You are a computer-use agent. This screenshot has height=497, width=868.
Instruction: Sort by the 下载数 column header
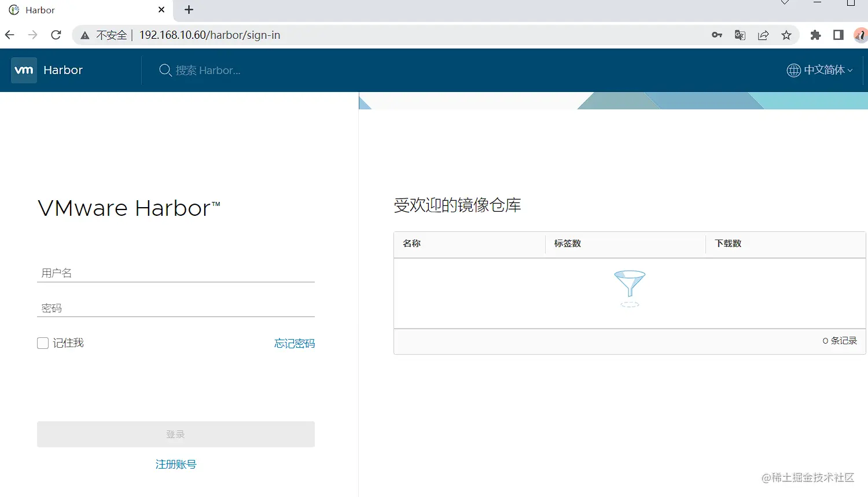pos(728,244)
